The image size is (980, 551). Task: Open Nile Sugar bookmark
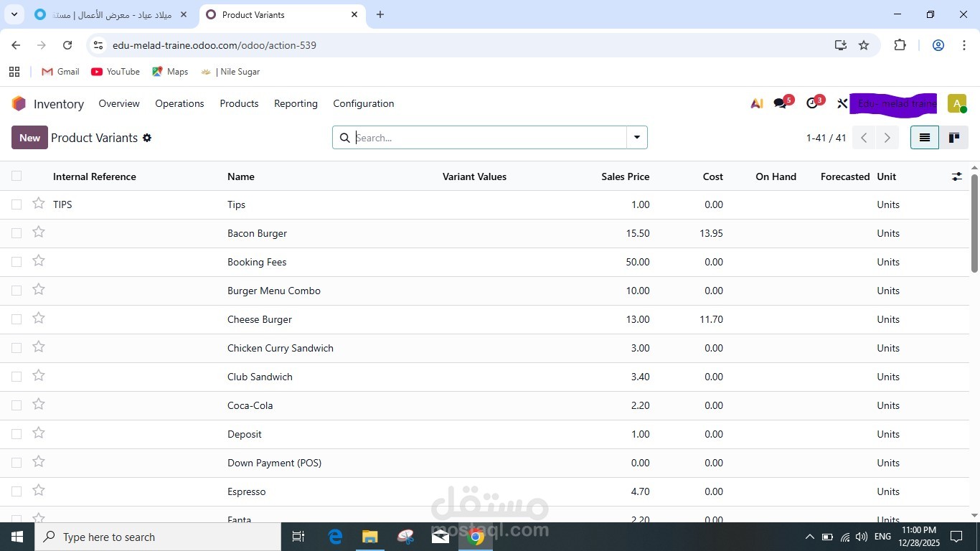coord(230,72)
